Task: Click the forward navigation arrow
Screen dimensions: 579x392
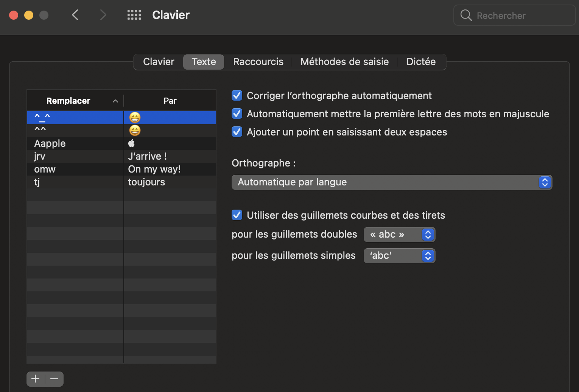Action: pyautogui.click(x=103, y=15)
